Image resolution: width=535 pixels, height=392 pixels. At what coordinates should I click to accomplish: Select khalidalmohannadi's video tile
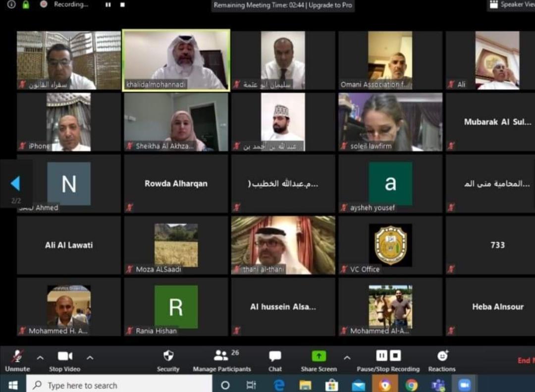coord(176,59)
